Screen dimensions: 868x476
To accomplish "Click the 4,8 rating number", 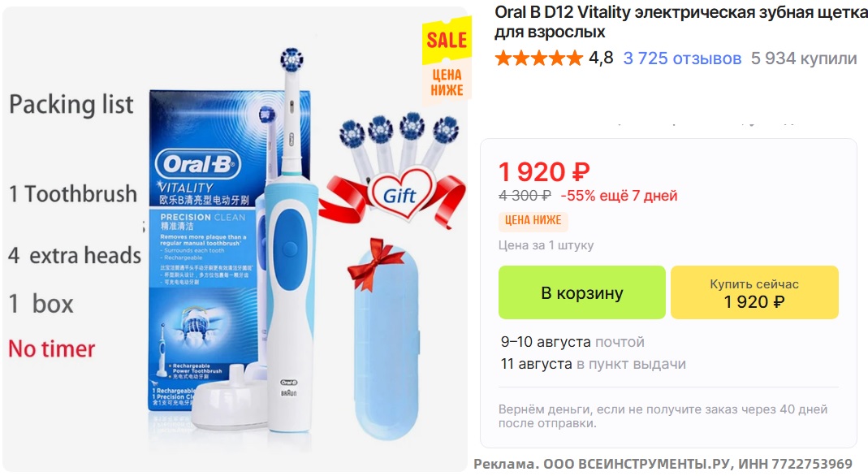I will (601, 58).
